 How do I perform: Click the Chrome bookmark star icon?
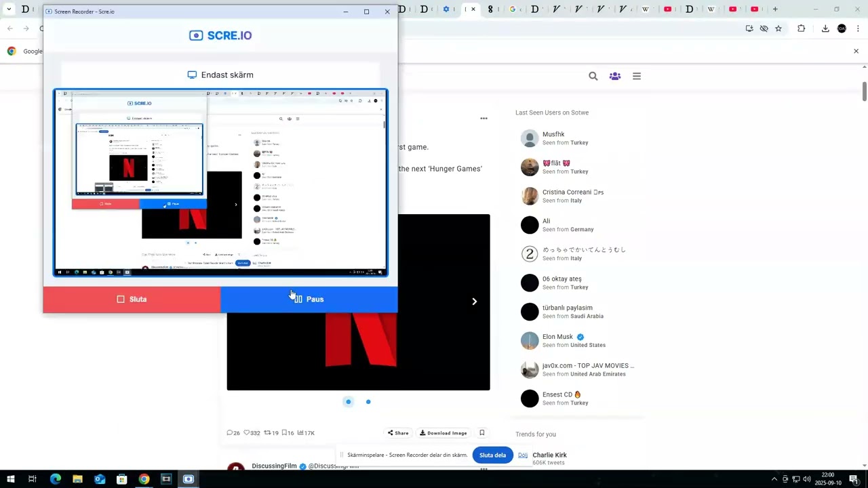pyautogui.click(x=778, y=28)
